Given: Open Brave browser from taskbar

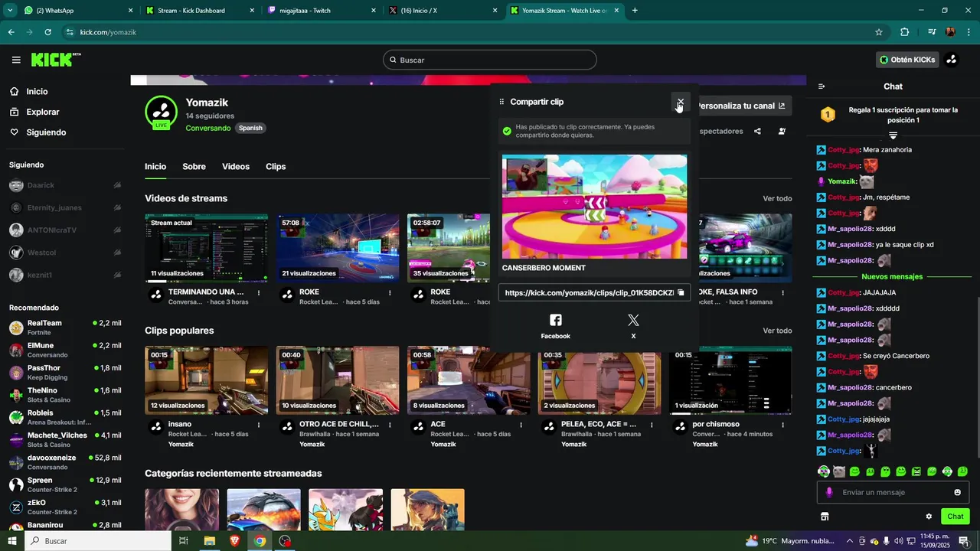Looking at the screenshot, I should 234,541.
